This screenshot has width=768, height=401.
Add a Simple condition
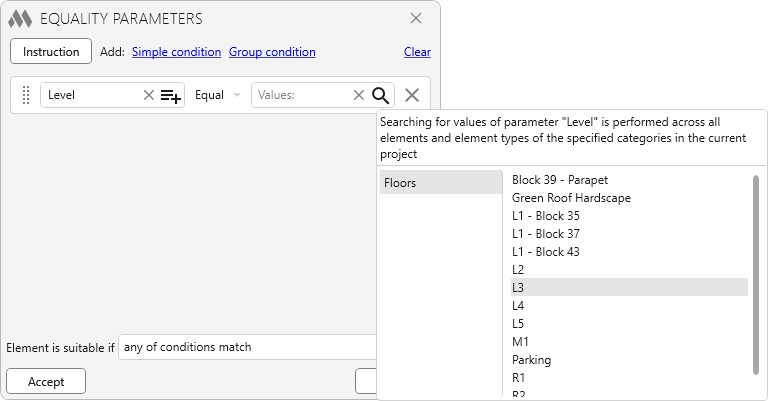(176, 52)
